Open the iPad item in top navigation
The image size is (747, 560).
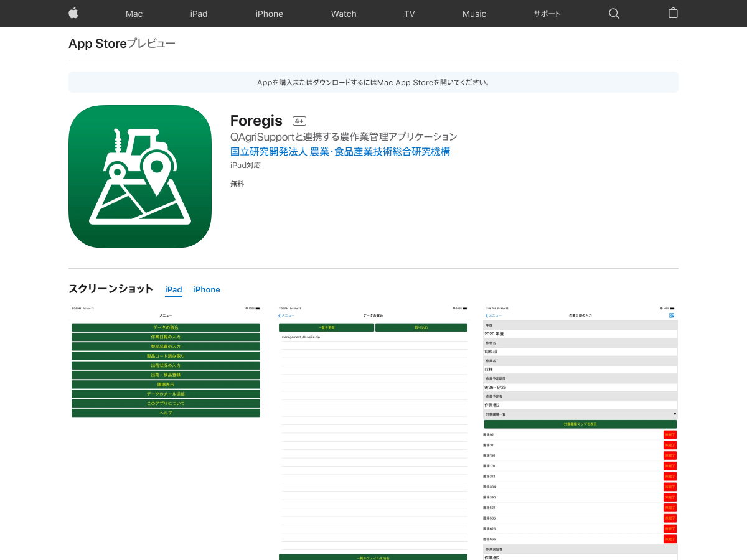(x=199, y=14)
